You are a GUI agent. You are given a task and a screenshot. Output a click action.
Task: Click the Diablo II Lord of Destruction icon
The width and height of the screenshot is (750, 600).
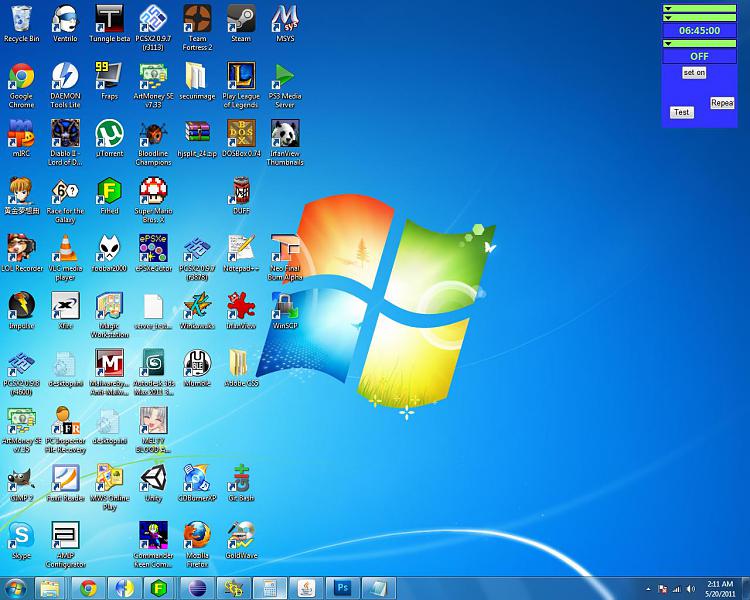(65, 143)
